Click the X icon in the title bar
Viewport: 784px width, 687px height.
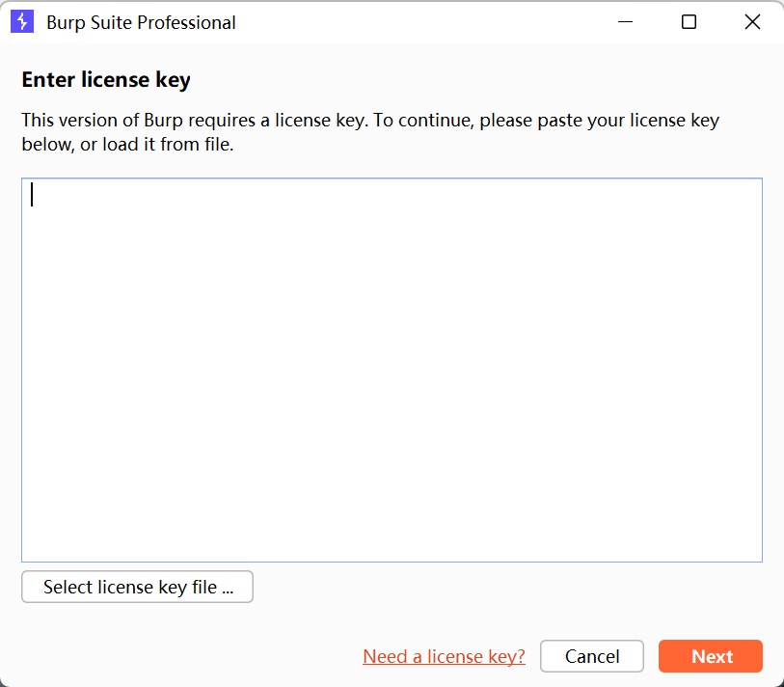752,22
